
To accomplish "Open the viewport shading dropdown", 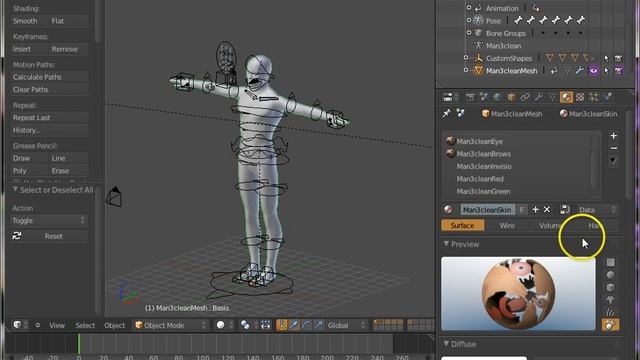I will (225, 325).
